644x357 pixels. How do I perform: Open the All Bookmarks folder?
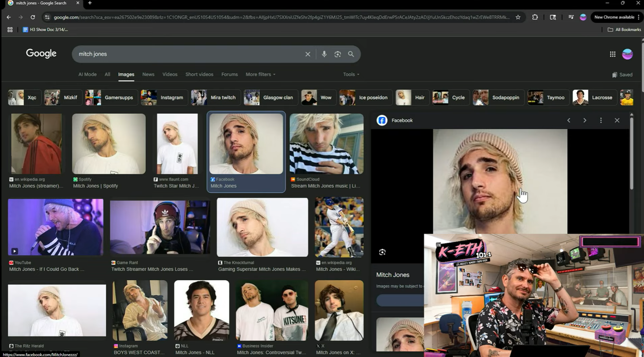[624, 30]
